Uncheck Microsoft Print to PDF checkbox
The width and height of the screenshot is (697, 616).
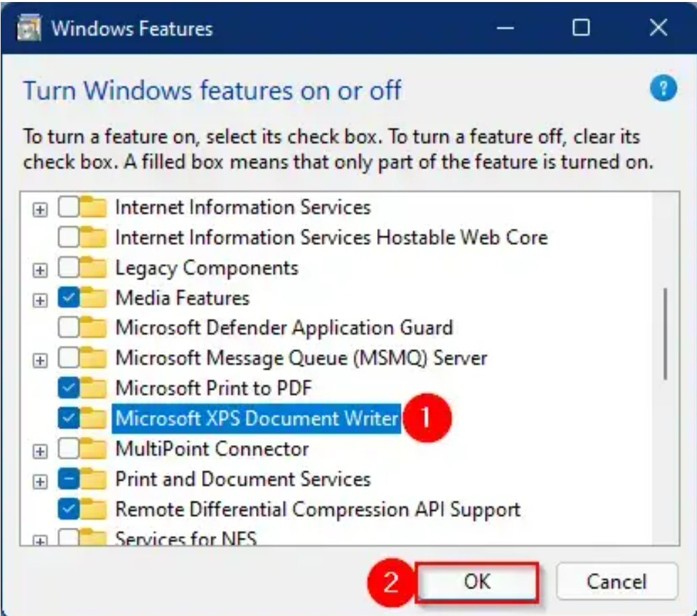click(69, 388)
